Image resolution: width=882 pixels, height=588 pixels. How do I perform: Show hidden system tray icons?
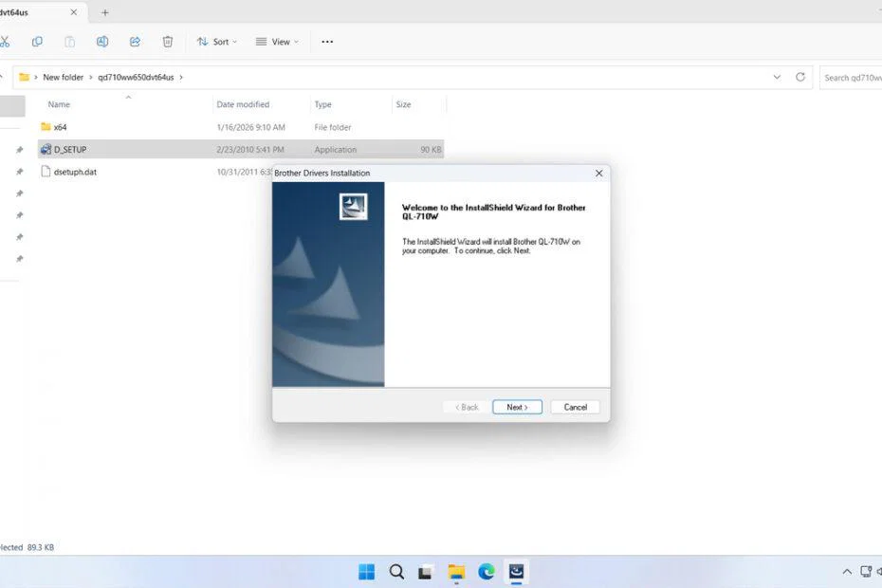pos(847,572)
